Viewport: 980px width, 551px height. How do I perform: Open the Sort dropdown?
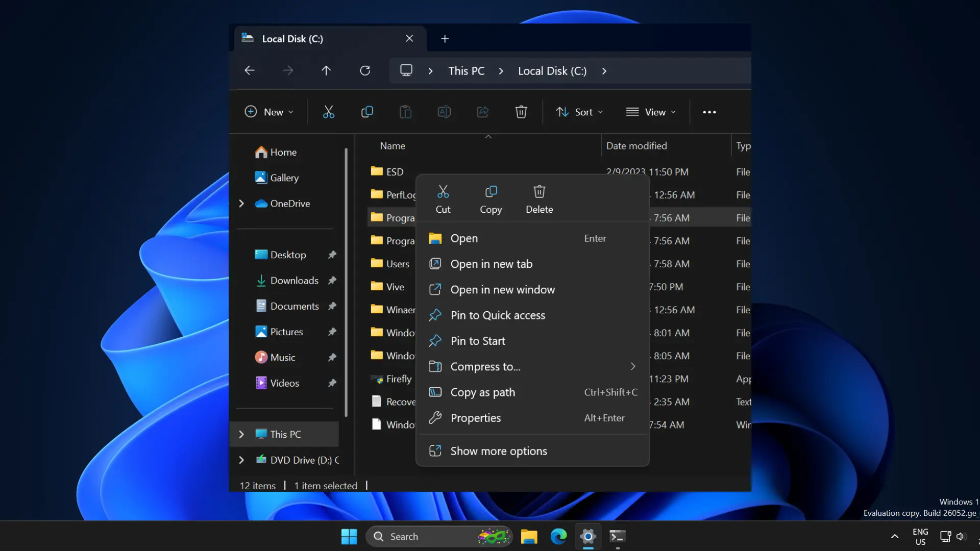click(580, 112)
